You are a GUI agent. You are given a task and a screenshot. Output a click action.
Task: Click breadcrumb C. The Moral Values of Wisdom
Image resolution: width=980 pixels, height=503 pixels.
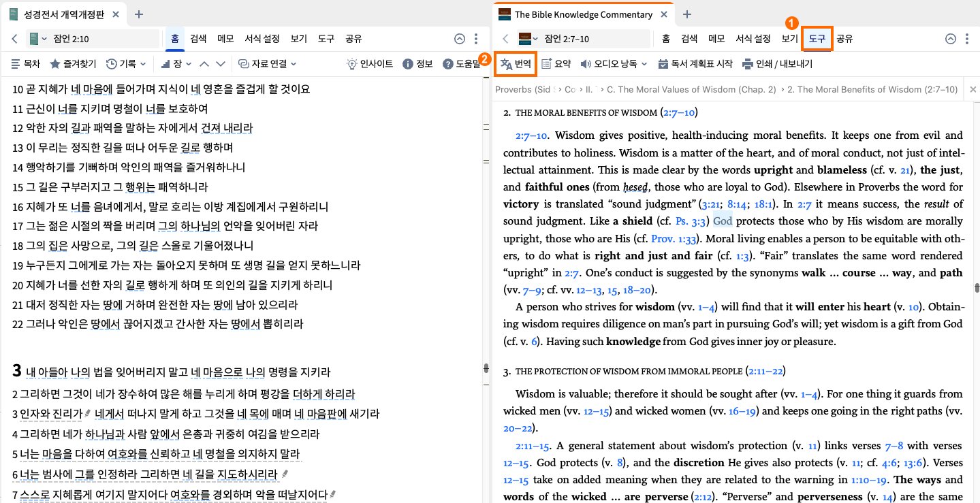click(691, 89)
